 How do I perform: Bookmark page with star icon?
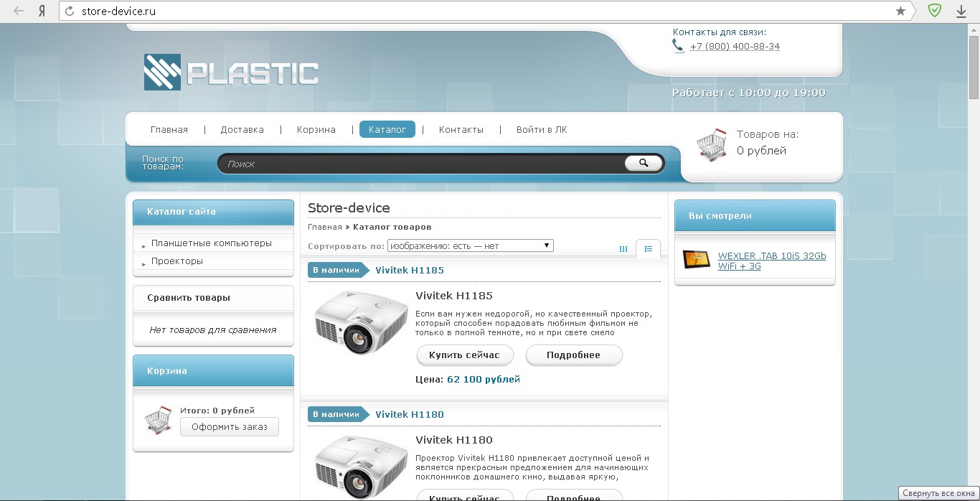tap(900, 11)
